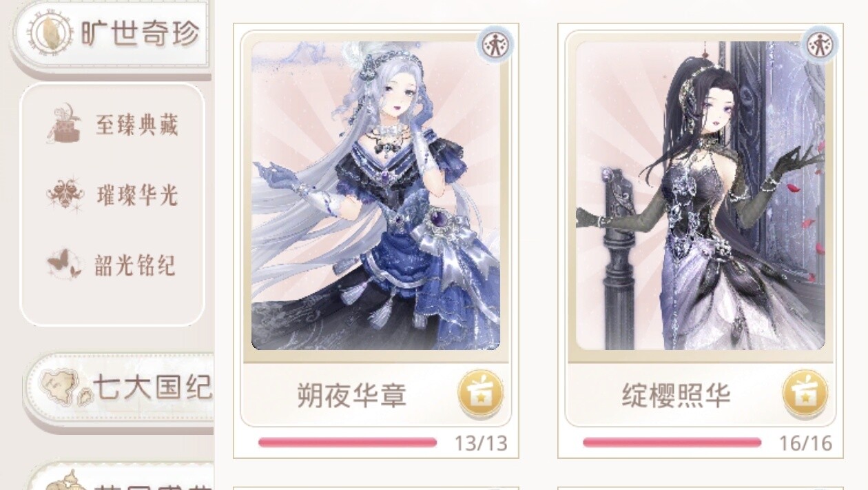Screen dimensions: 868x490
Task: Open the silver-haired blue dress suit artwork
Action: tap(375, 196)
